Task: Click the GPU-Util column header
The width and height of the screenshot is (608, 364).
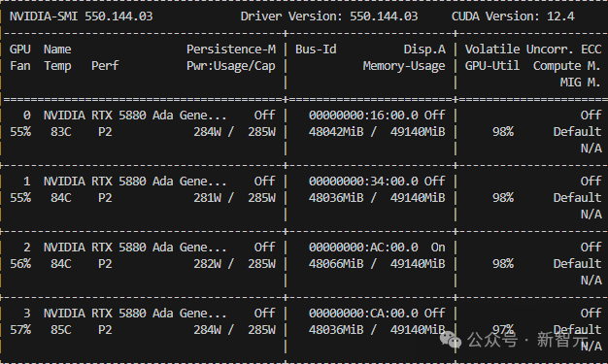Action: pyautogui.click(x=492, y=66)
